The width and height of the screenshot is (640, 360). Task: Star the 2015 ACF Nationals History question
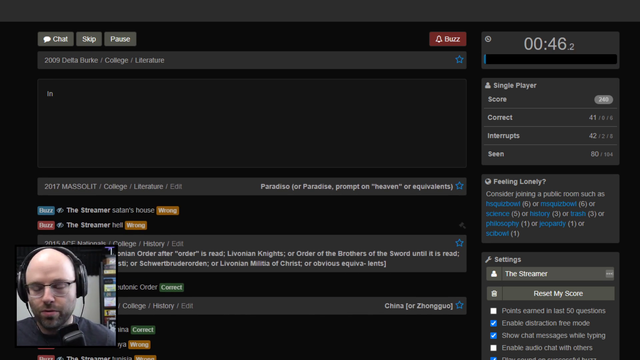pos(459,243)
